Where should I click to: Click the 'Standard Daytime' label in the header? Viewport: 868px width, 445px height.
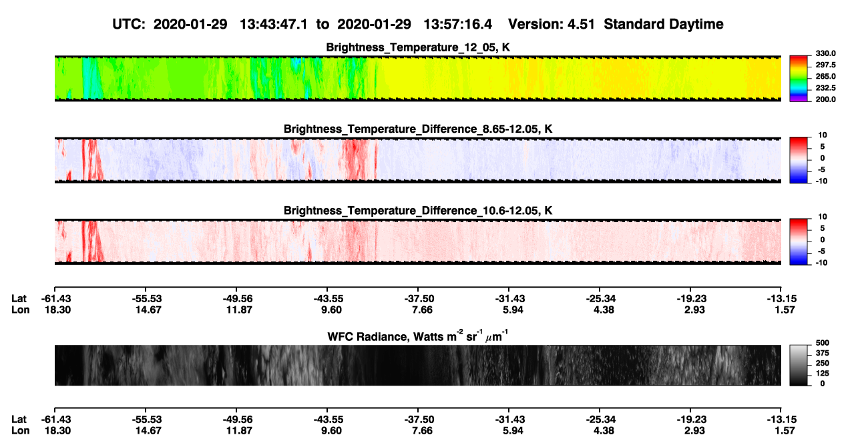point(664,25)
